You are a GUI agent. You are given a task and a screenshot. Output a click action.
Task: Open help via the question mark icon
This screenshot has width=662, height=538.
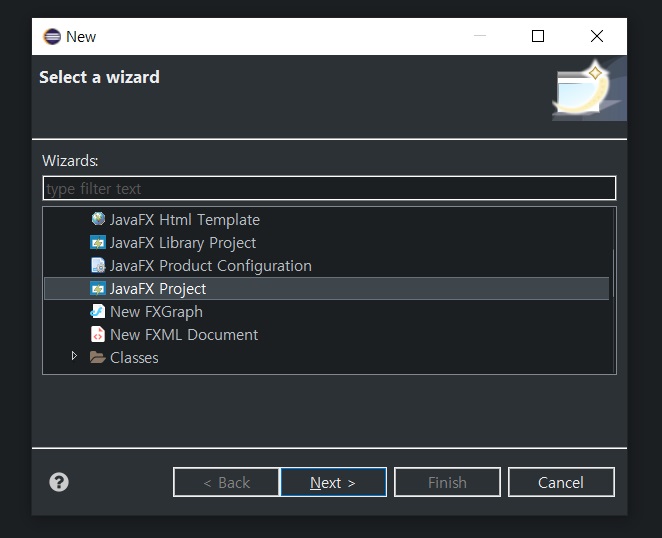(x=59, y=482)
